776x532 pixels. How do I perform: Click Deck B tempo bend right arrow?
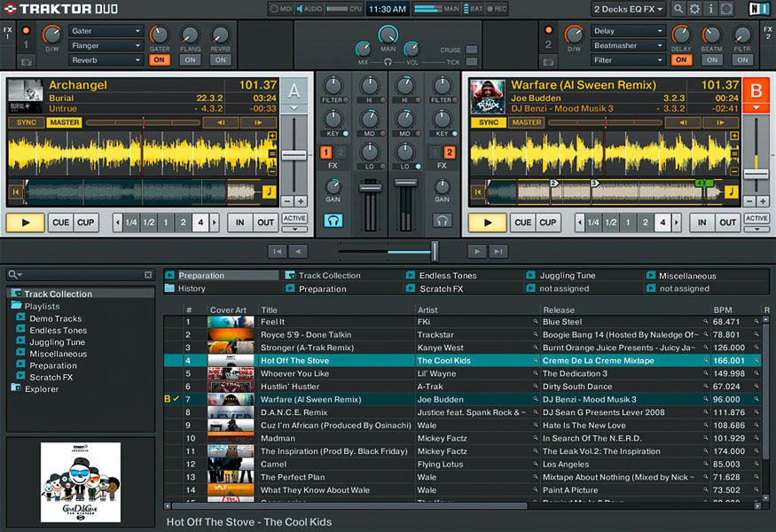[x=720, y=122]
